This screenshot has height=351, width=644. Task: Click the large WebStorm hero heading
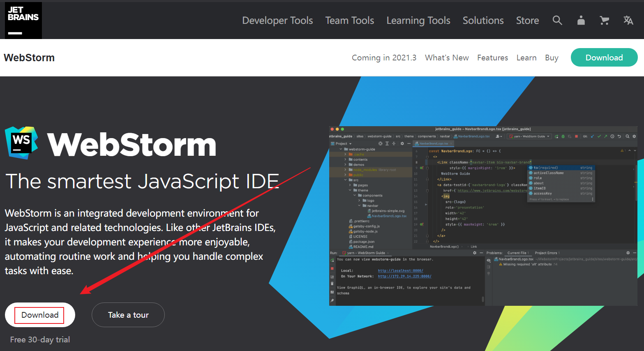click(132, 145)
